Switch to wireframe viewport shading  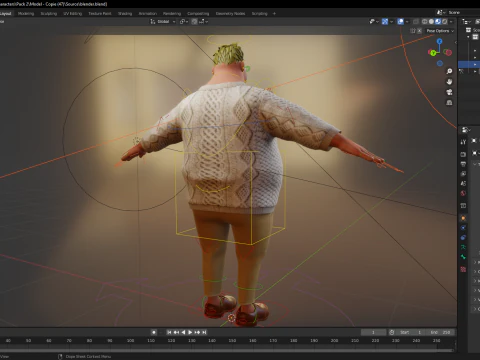point(424,21)
